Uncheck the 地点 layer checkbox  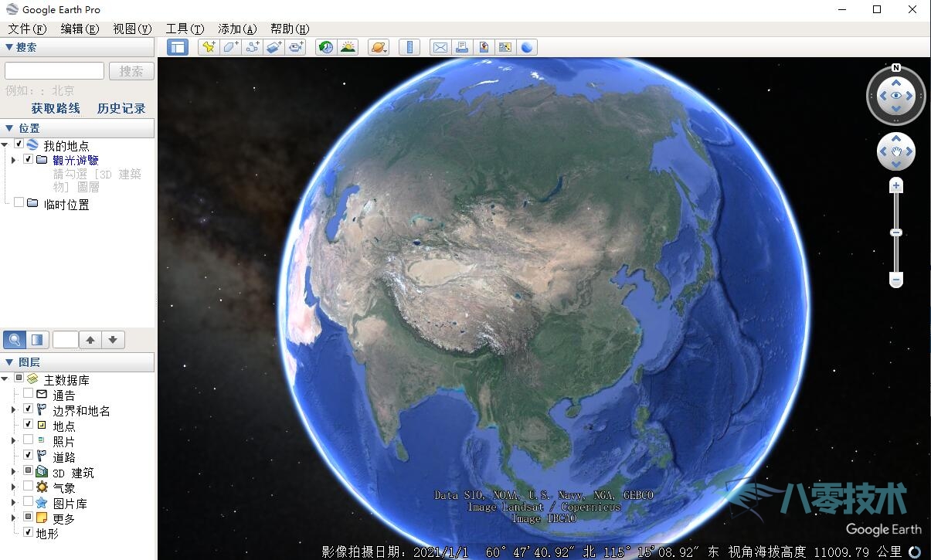pos(29,425)
